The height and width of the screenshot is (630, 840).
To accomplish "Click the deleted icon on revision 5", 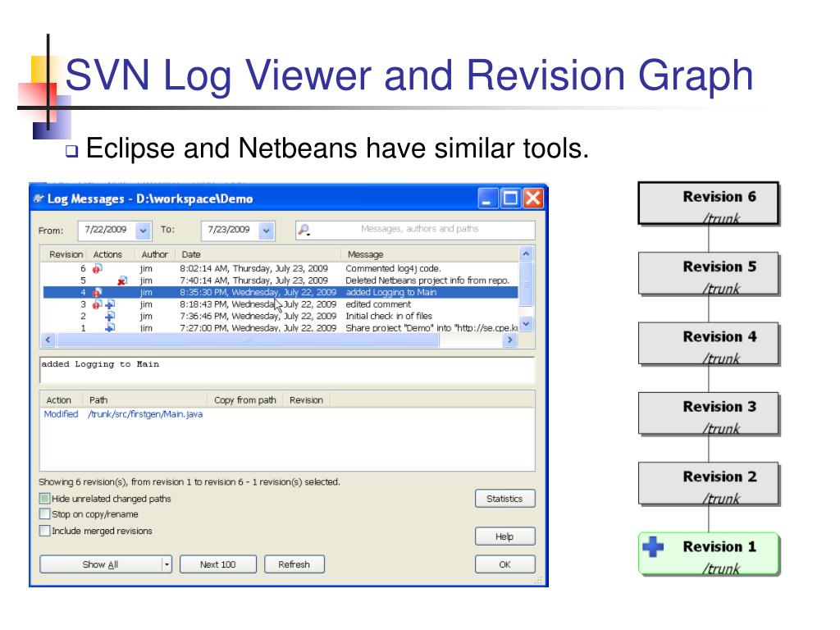I will click(121, 281).
